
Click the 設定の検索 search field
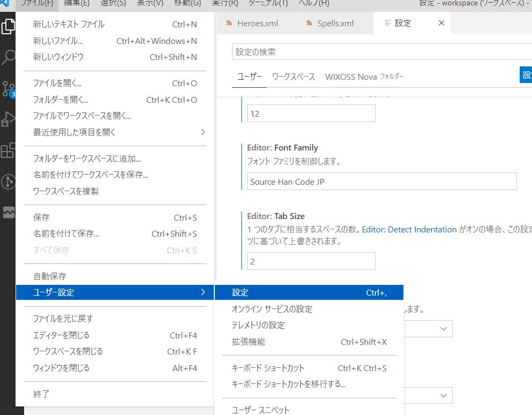(381, 52)
